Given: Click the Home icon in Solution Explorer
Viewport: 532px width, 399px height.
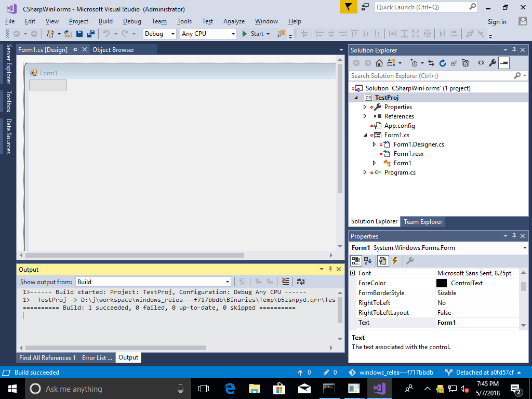Looking at the screenshot, I should point(379,63).
